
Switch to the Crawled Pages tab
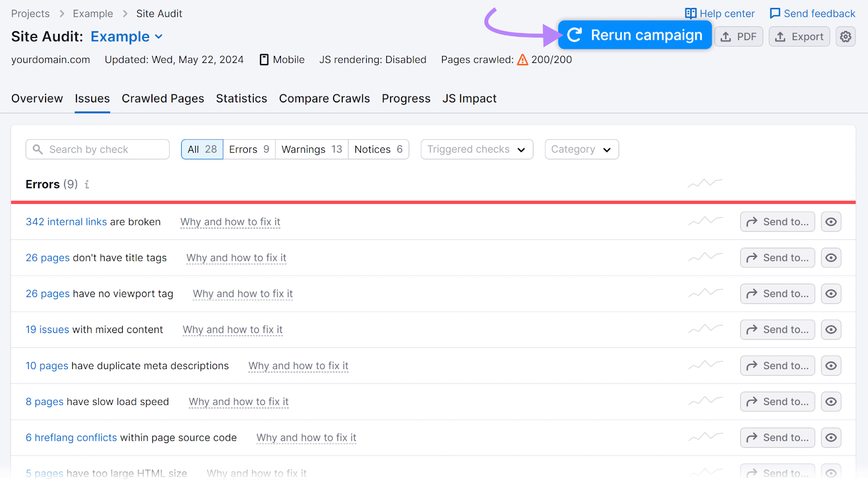[163, 99]
